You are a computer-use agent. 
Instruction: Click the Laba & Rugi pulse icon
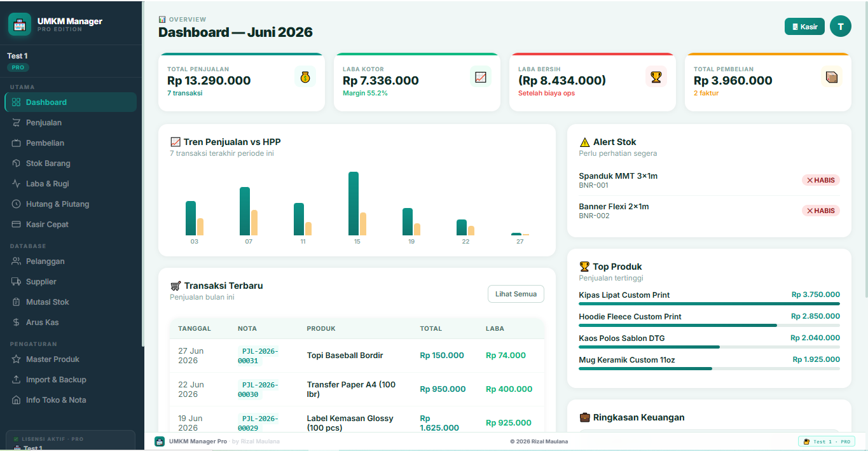pyautogui.click(x=17, y=184)
